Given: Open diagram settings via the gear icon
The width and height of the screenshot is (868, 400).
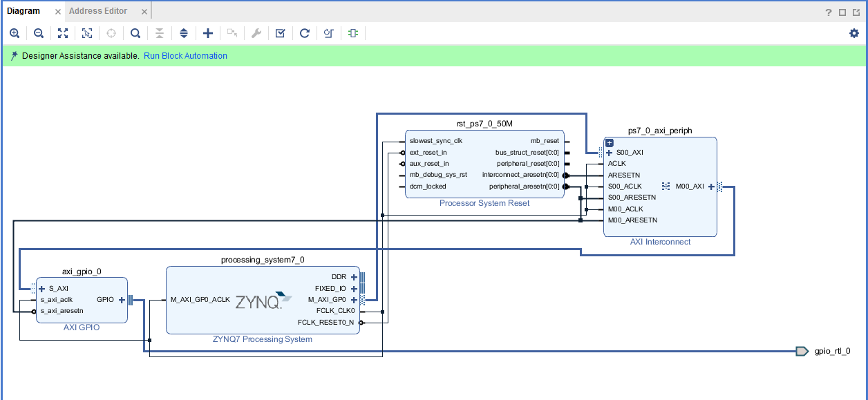Looking at the screenshot, I should pos(854,33).
